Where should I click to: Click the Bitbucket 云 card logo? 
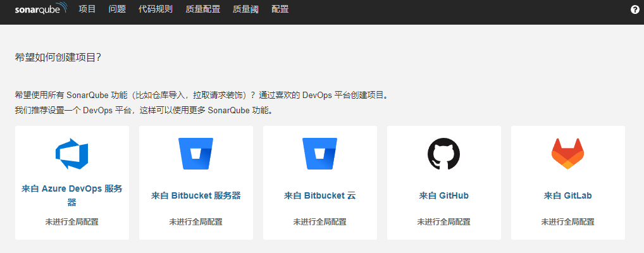click(x=320, y=154)
